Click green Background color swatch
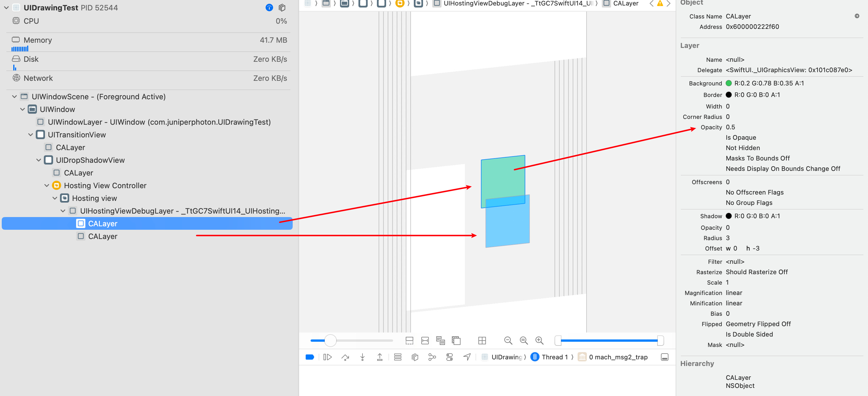The height and width of the screenshot is (396, 868). 728,83
